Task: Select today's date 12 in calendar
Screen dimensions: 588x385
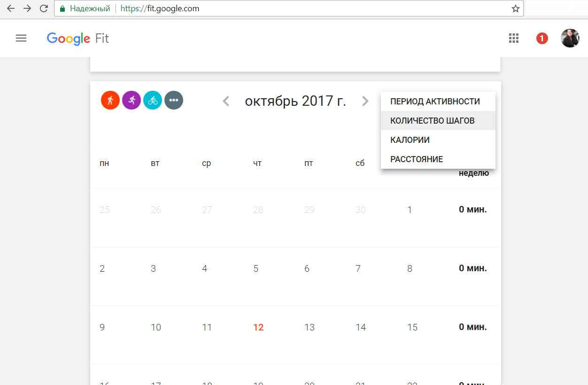Action: [x=258, y=328]
